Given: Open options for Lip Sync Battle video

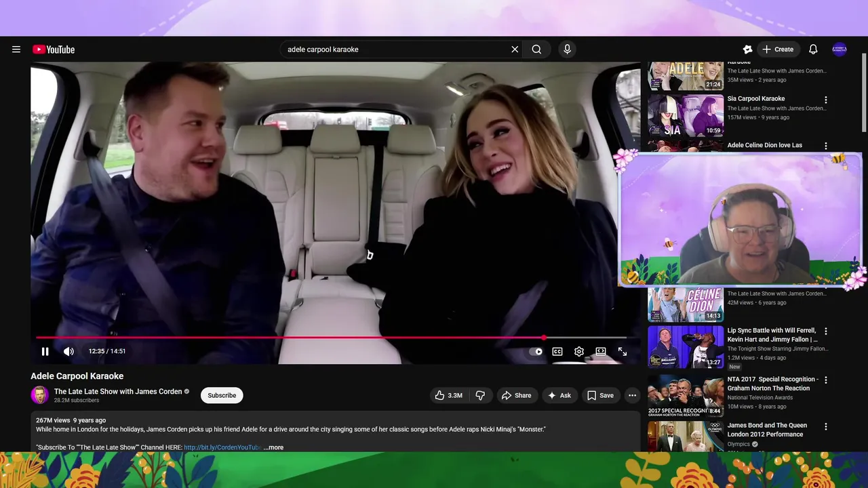Looking at the screenshot, I should pos(826,331).
